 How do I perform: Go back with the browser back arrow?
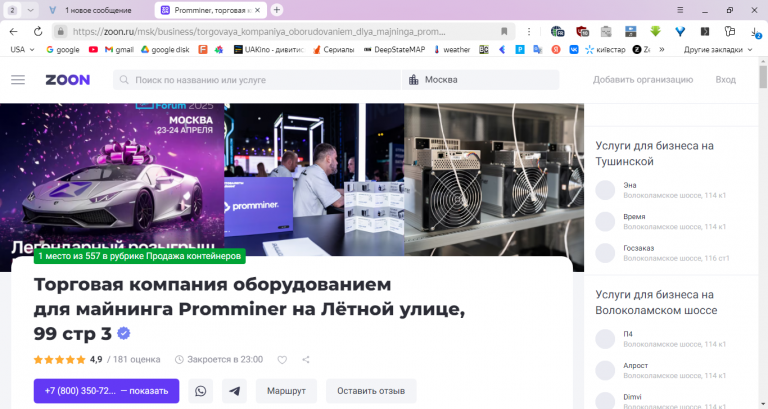pos(13,31)
